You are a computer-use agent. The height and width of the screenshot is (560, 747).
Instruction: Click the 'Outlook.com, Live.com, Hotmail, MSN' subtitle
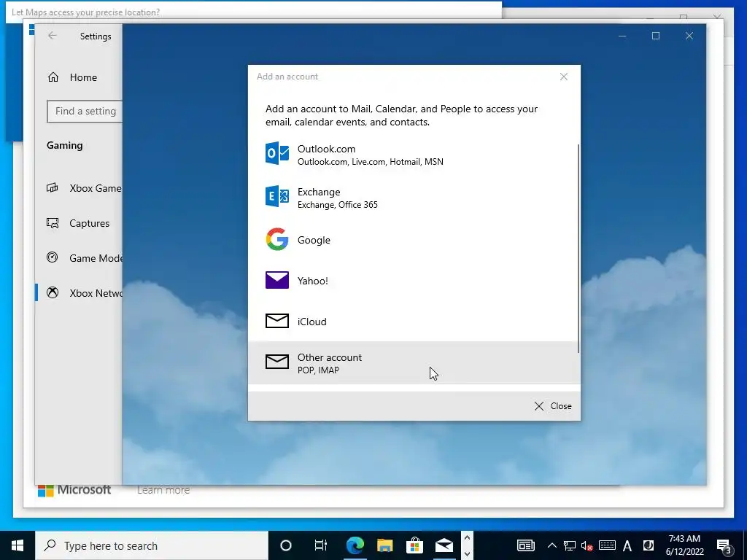[x=370, y=162]
